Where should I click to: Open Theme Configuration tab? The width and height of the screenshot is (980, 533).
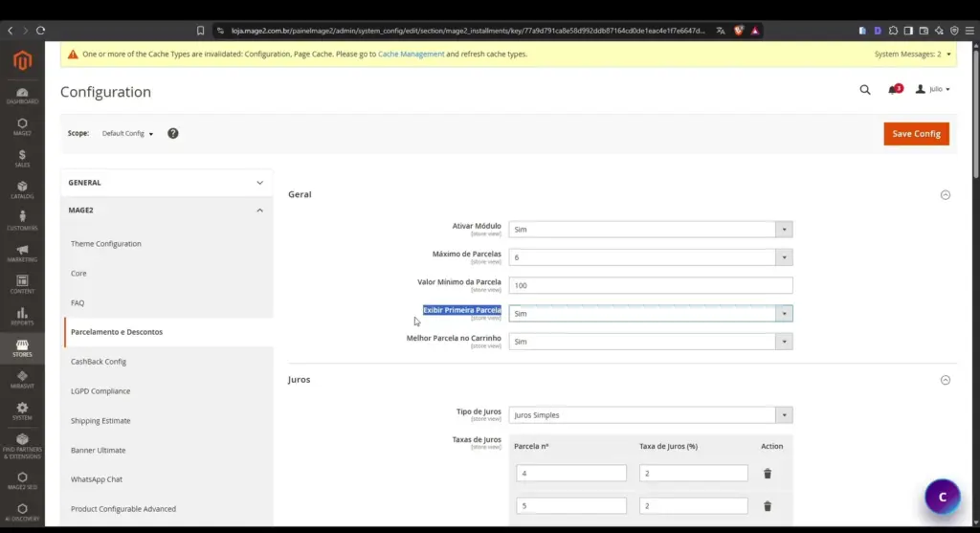pos(105,244)
